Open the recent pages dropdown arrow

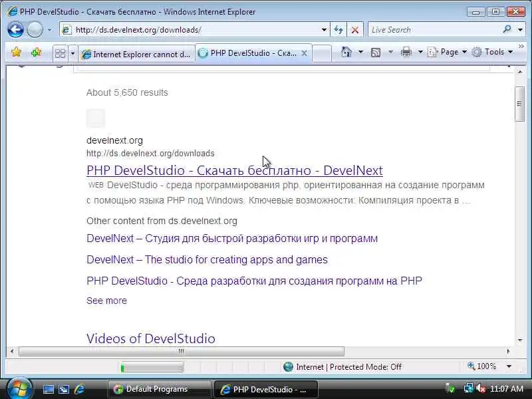[49, 30]
